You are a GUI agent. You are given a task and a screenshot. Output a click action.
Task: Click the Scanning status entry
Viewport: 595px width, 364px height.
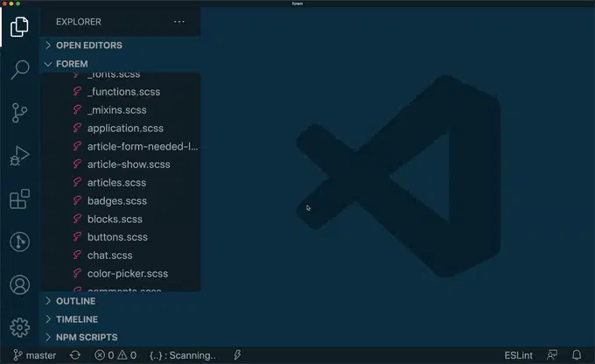tap(183, 355)
